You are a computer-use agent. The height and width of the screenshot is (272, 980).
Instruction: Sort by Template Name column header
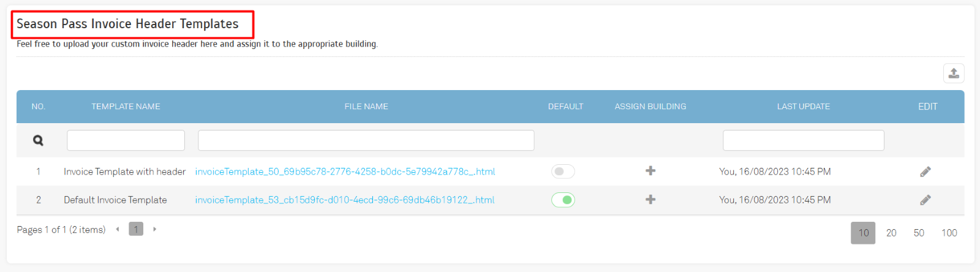(126, 107)
